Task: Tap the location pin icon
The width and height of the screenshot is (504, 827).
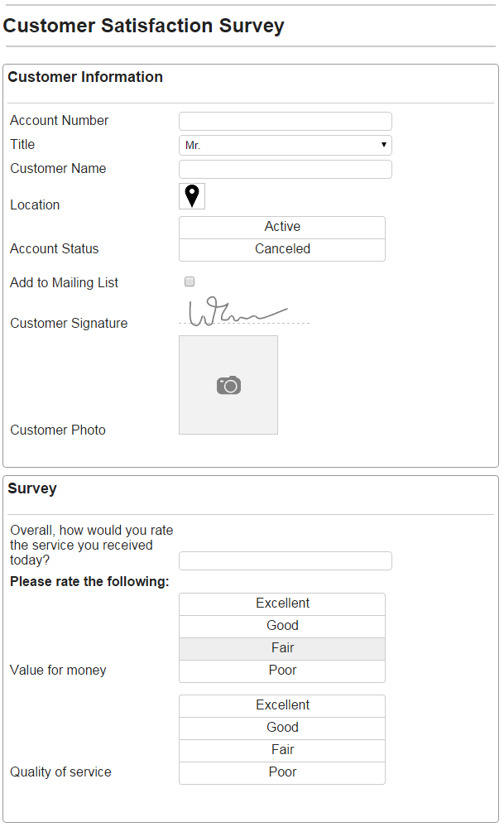Action: pos(192,196)
